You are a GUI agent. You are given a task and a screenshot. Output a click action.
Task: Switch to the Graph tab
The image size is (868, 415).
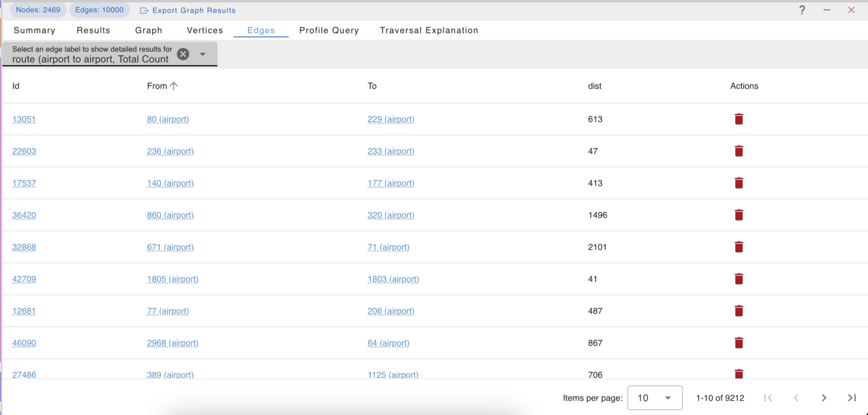(148, 30)
